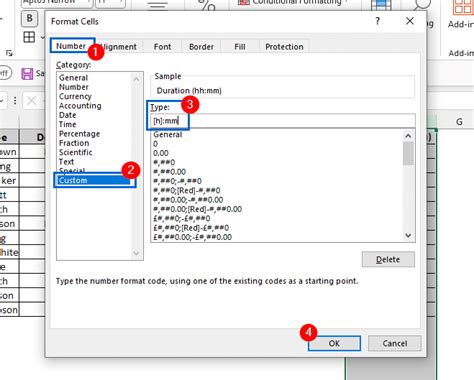Click the formula bar cancel X icon
The height and width of the screenshot is (380, 474).
click(32, 100)
